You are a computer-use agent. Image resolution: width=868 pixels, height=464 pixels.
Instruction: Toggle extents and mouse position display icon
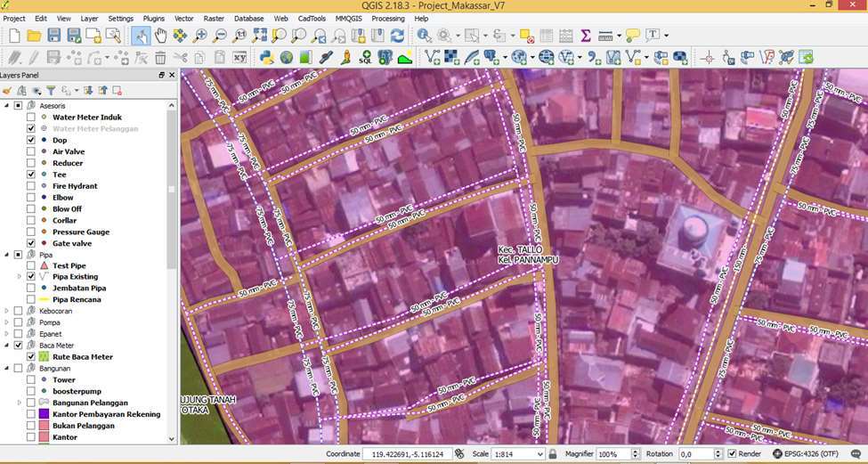[x=458, y=454]
